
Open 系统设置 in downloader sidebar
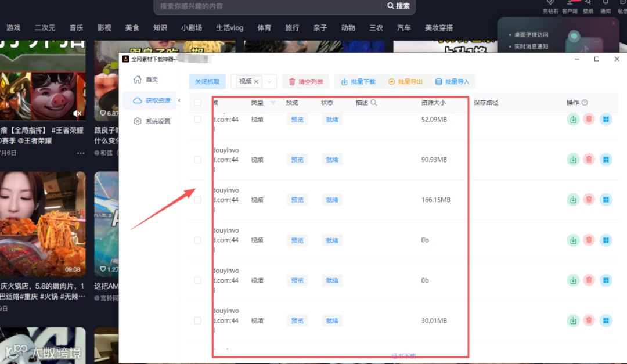click(152, 121)
